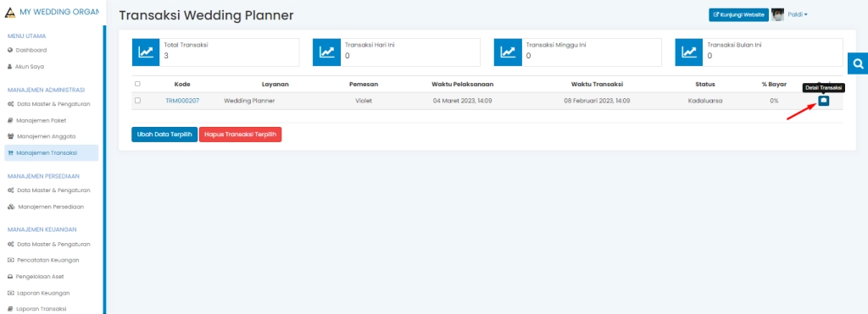Viewport: 868px width, 314px height.
Task: Click the Kunjungi Website button
Action: 739,15
